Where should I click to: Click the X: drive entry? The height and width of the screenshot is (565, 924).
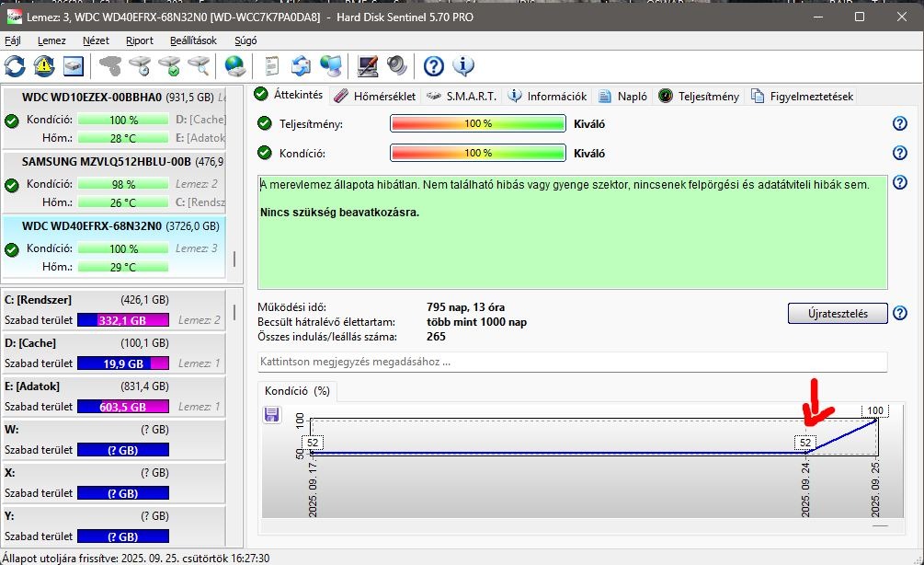pyautogui.click(x=113, y=482)
